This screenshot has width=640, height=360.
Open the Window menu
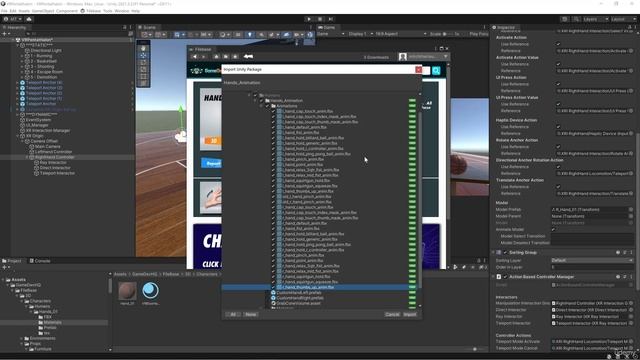tap(122, 11)
